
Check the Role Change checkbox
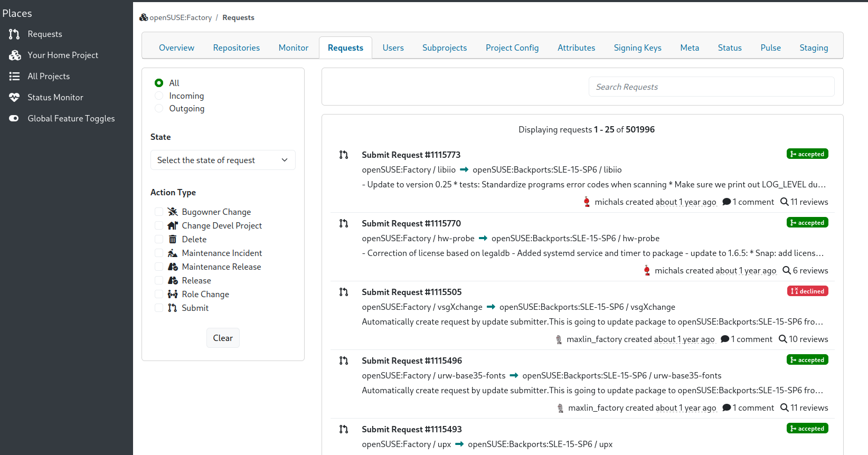pyautogui.click(x=159, y=294)
